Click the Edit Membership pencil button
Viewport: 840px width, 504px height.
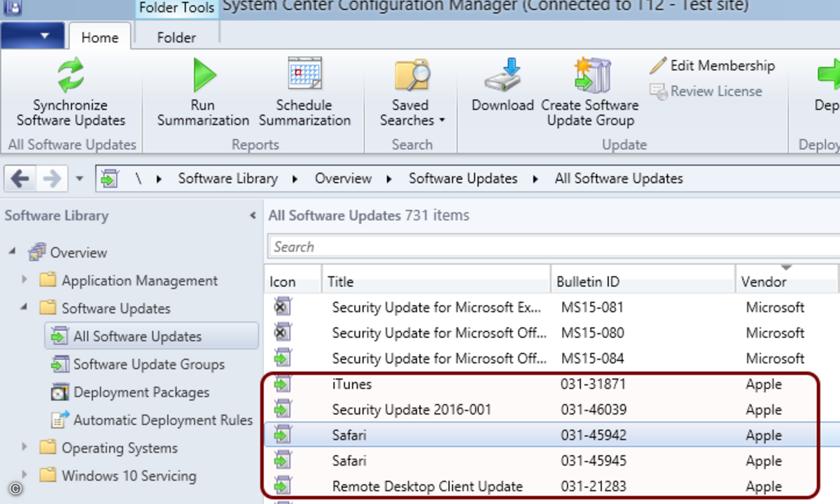(x=712, y=66)
